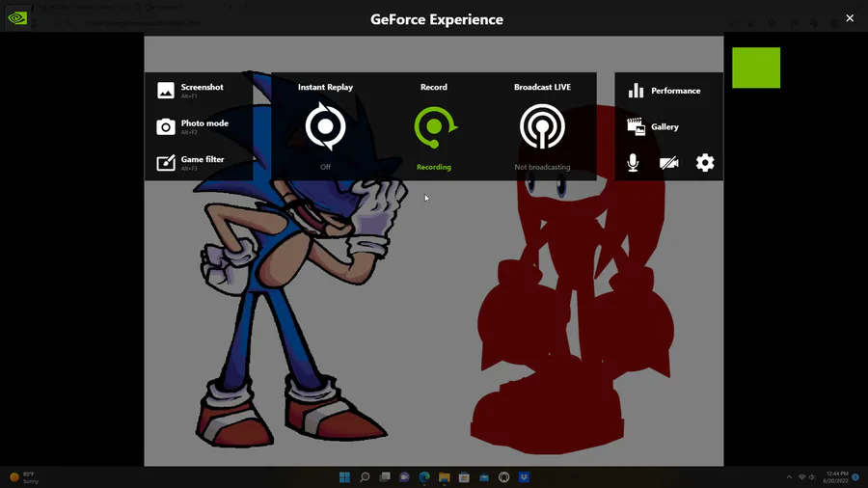
Task: Open Microsoft Edge from taskbar
Action: tap(424, 477)
